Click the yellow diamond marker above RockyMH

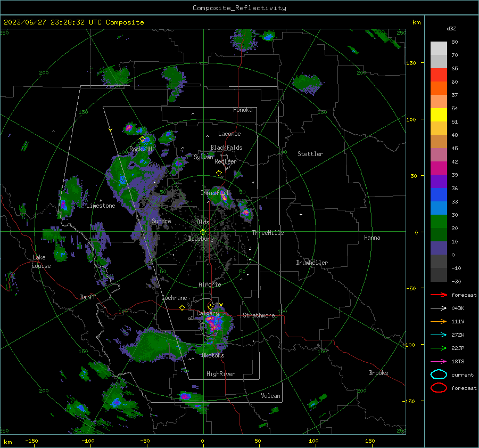(142, 139)
